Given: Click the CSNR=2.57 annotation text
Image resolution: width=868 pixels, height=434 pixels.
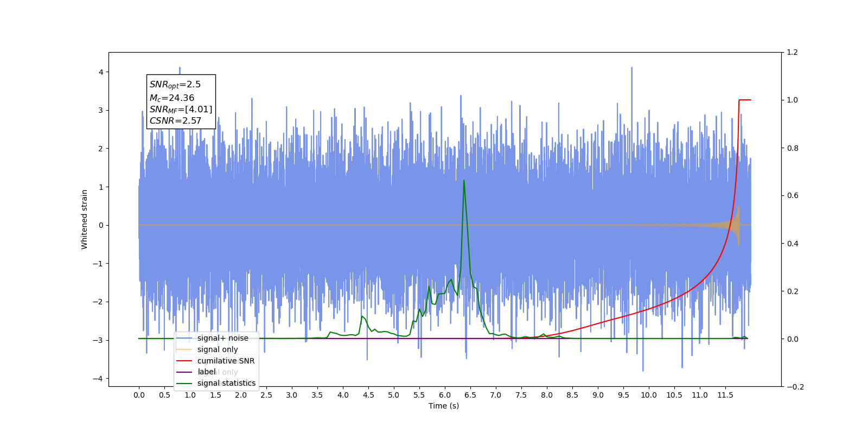Looking at the screenshot, I should pos(175,121).
